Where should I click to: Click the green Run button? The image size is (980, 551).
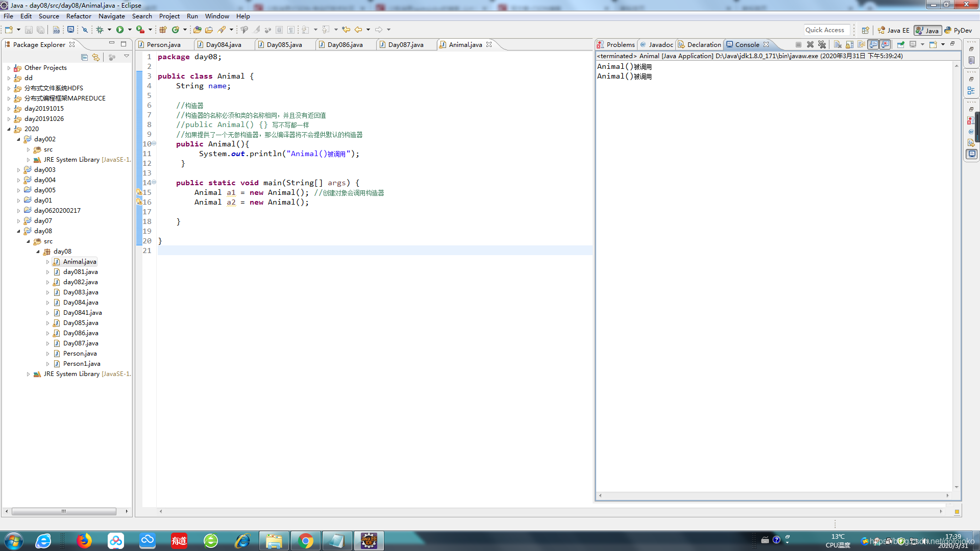point(119,30)
